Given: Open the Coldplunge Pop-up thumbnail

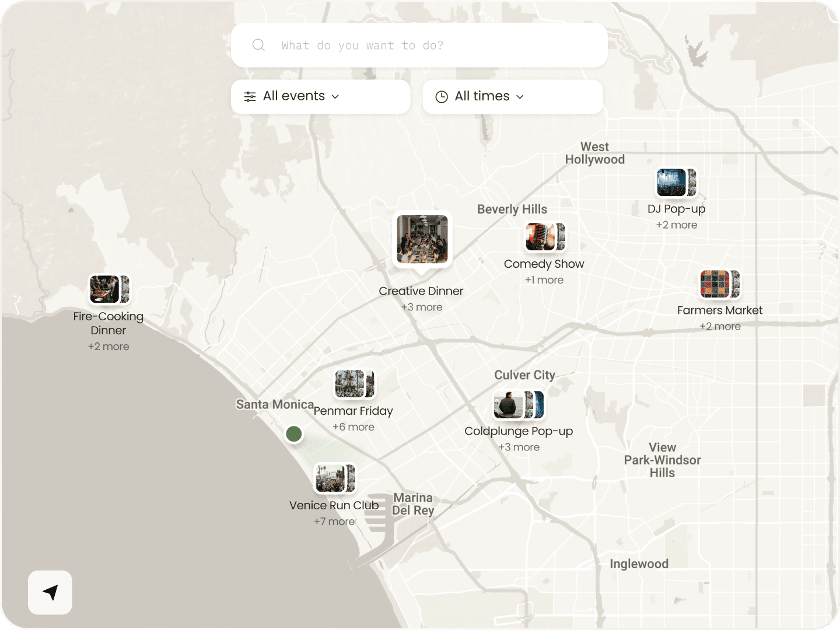Looking at the screenshot, I should point(510,405).
